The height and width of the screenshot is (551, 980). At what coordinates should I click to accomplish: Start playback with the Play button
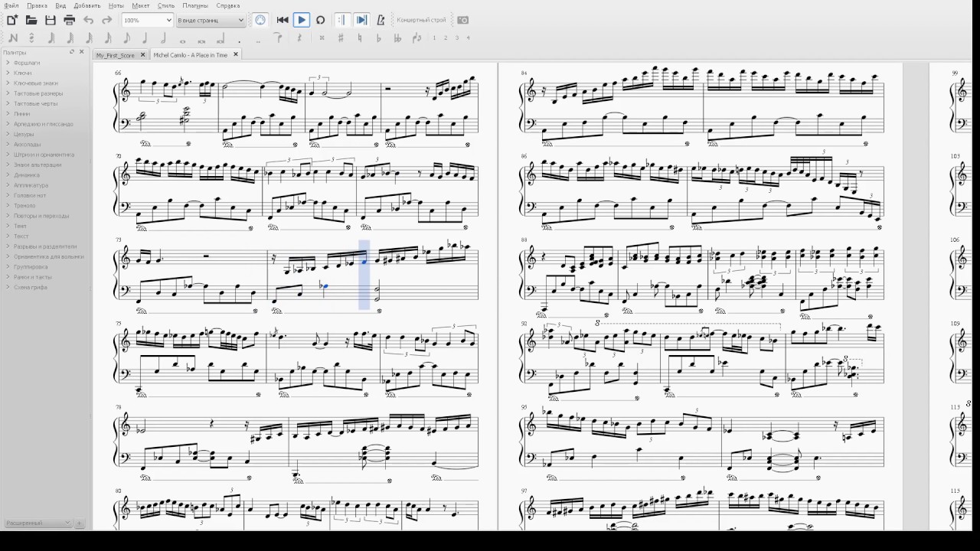(x=302, y=20)
